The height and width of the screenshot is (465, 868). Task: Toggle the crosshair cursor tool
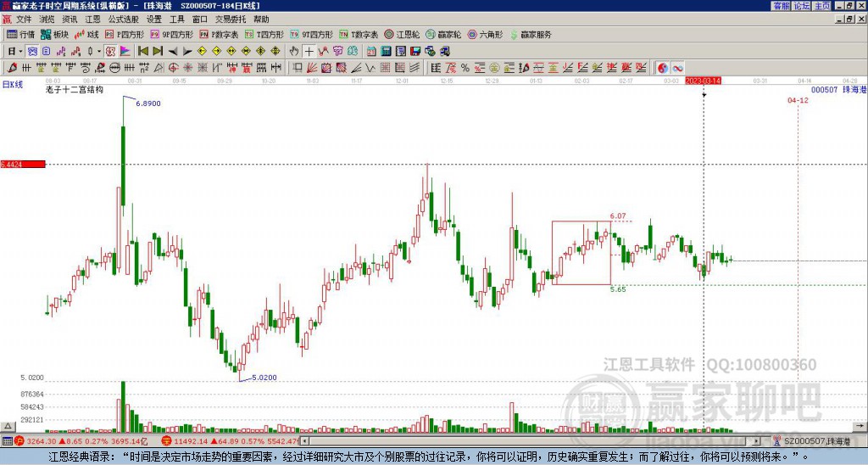309,52
